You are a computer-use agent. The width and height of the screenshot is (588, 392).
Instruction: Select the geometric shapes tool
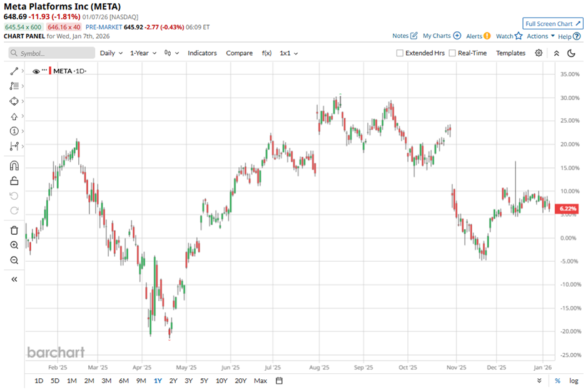(14, 101)
